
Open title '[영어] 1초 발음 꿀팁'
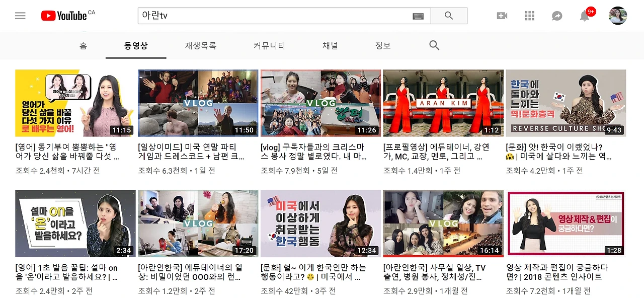click(x=67, y=272)
